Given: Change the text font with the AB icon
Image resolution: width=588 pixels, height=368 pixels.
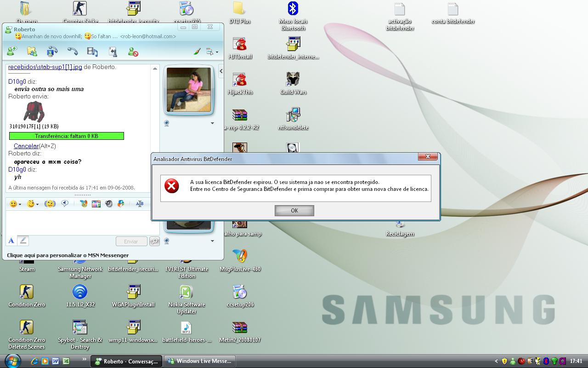Looking at the screenshot, I should tap(140, 204).
